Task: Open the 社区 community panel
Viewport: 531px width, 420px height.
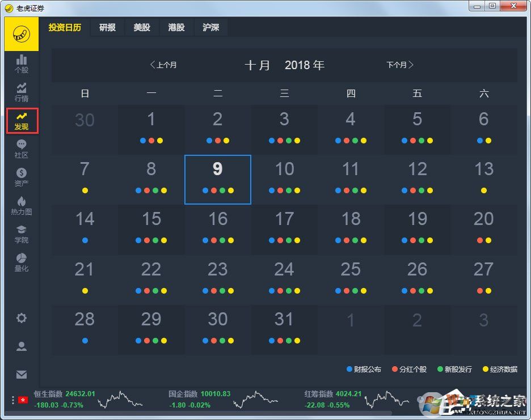Action: pos(21,148)
